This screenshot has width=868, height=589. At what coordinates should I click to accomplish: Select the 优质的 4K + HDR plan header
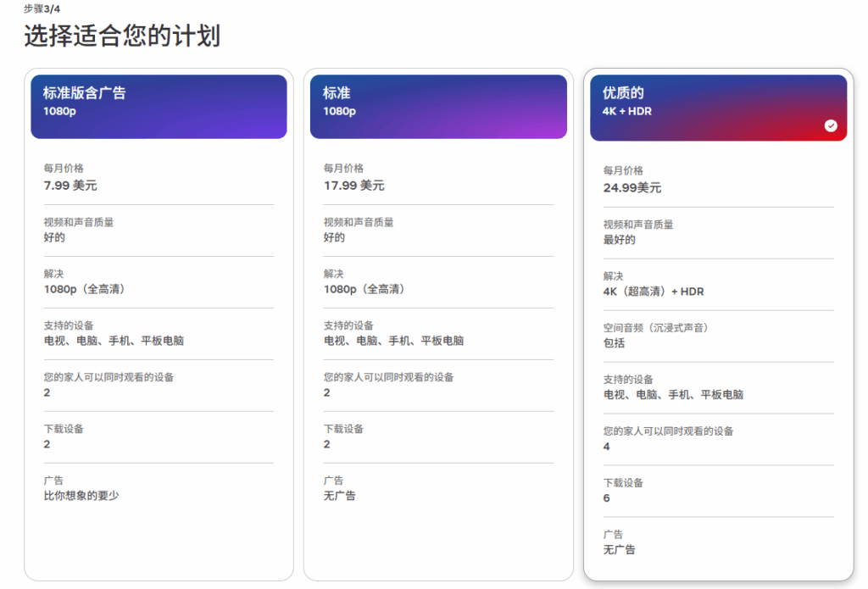pos(719,108)
